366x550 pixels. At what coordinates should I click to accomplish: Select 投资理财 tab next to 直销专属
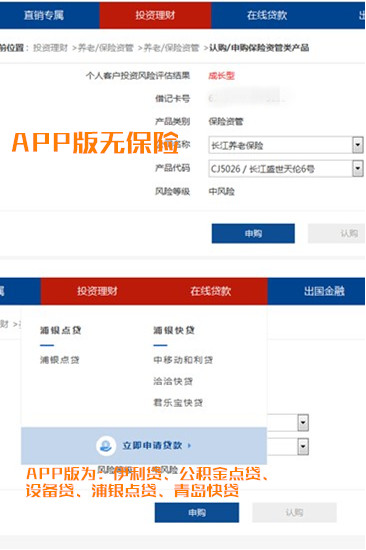155,15
